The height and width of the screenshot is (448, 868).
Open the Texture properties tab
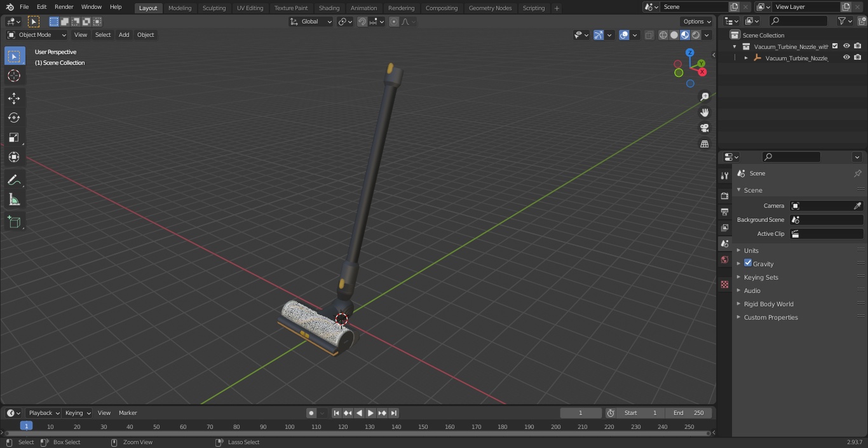point(724,284)
